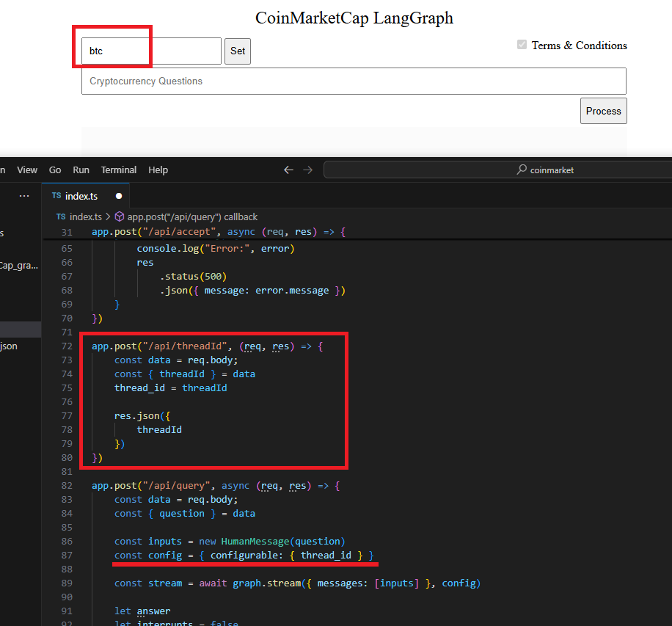This screenshot has width=672, height=626.
Task: Click the breadcrumb chevron separator after index.ts
Action: [108, 217]
